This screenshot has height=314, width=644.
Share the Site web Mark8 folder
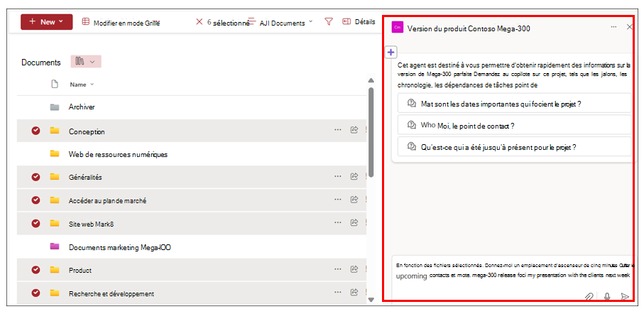[x=354, y=222]
